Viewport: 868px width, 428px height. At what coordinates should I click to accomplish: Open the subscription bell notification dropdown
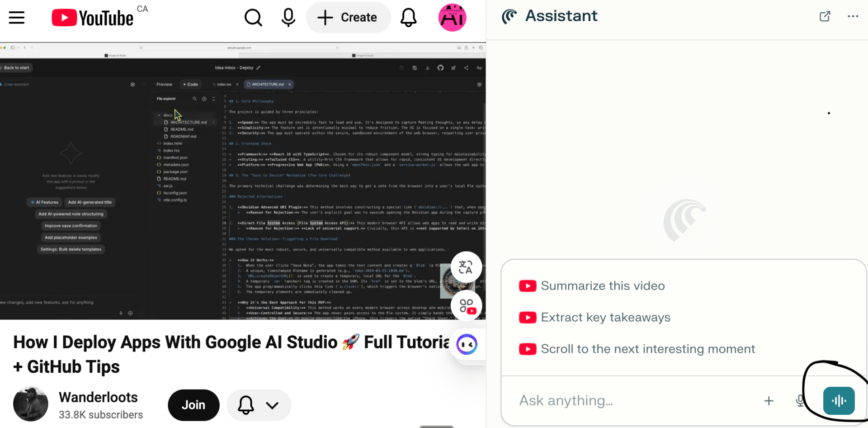[259, 405]
